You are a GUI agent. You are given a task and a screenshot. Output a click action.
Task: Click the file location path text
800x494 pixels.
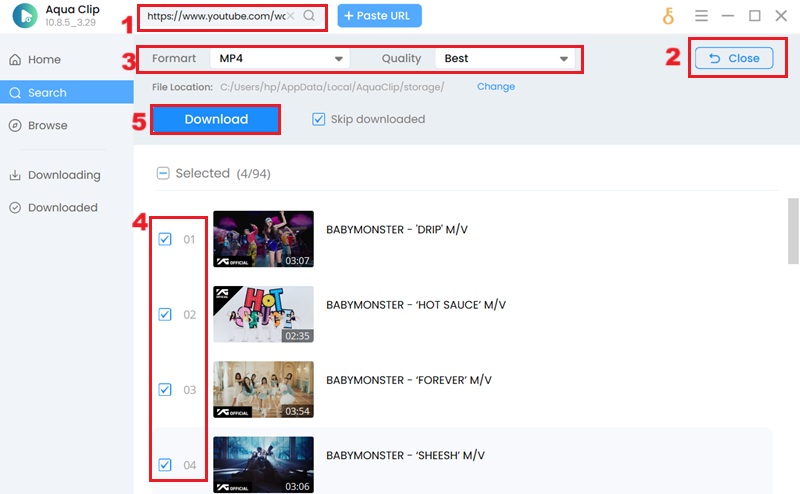[x=332, y=87]
